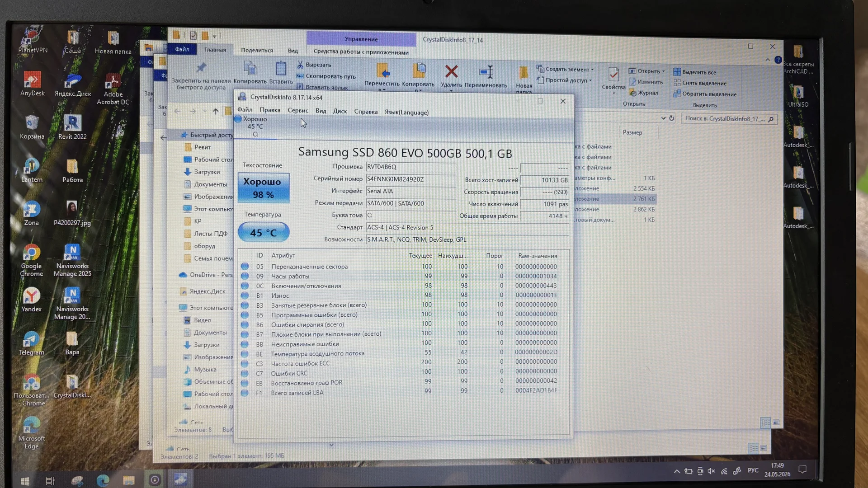
Task: Open UltraISO desktop shortcut
Action: point(798,96)
